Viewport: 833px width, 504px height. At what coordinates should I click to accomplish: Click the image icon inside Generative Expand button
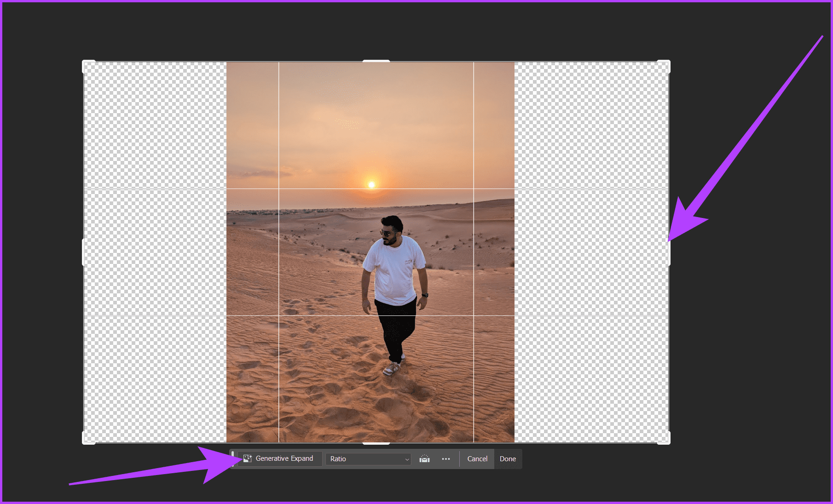point(248,458)
